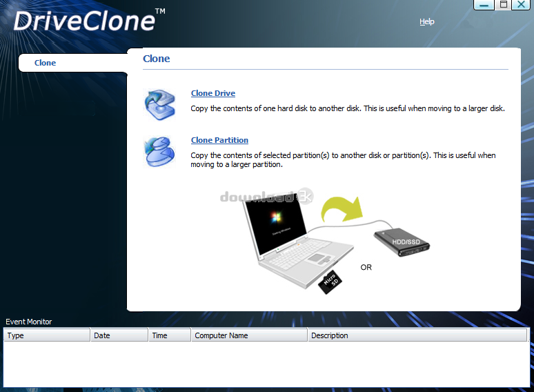Sort events by the Time column
Screen dimensions: 534x392
(x=170, y=335)
